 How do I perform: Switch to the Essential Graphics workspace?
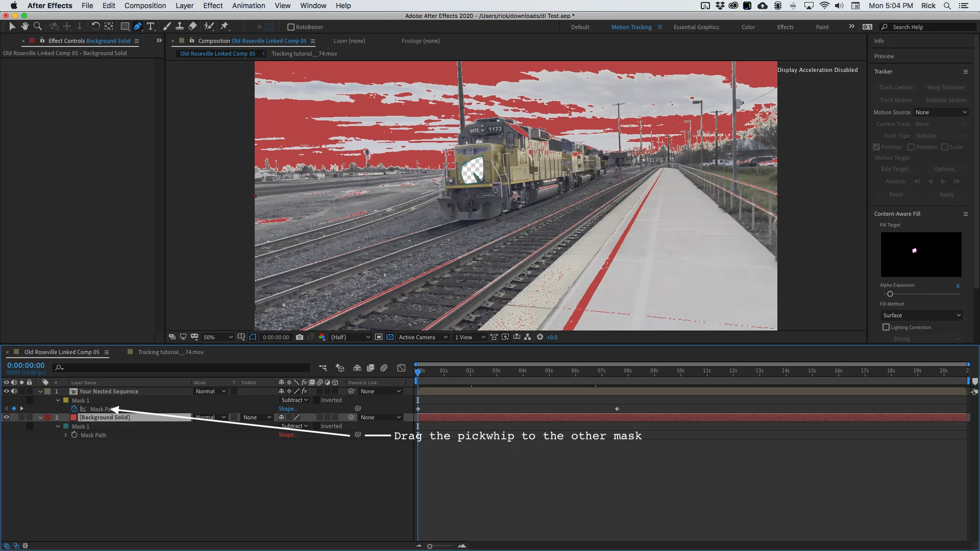pyautogui.click(x=696, y=27)
